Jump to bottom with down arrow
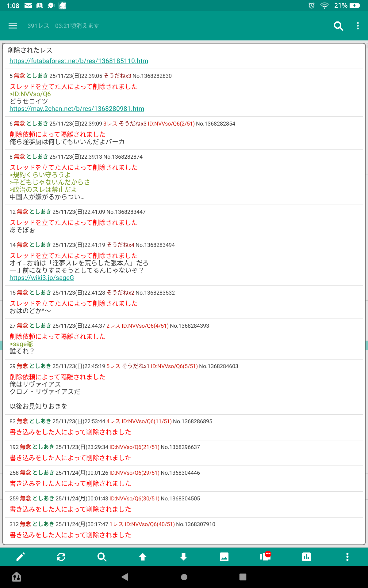Image resolution: width=368 pixels, height=588 pixels. point(183,557)
